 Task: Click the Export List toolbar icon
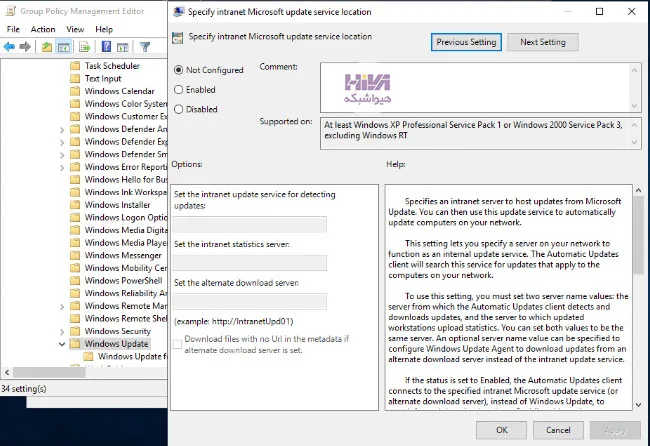tap(85, 47)
